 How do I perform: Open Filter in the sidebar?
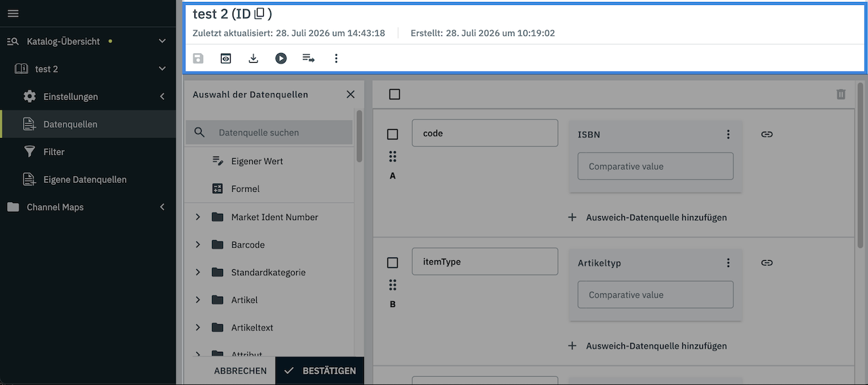88,152
